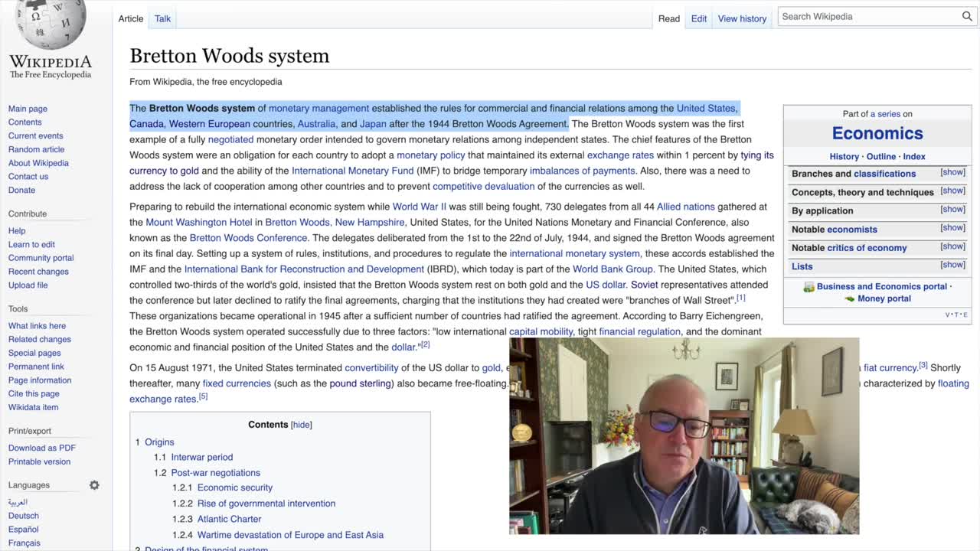Open the Donate link
The width and height of the screenshot is (980, 551).
(x=21, y=190)
